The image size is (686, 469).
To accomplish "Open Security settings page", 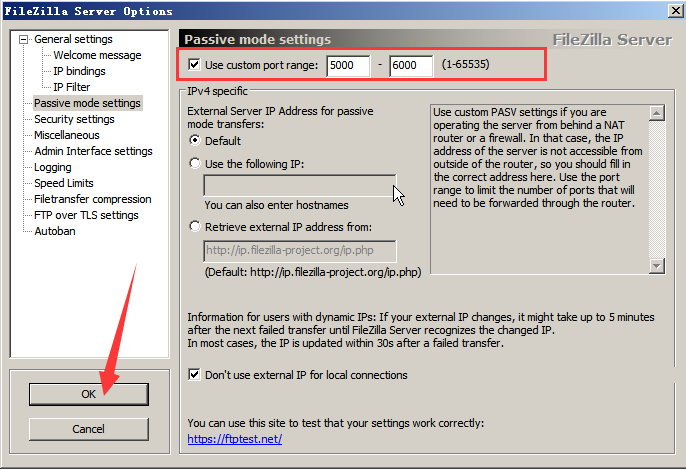I will pos(74,119).
